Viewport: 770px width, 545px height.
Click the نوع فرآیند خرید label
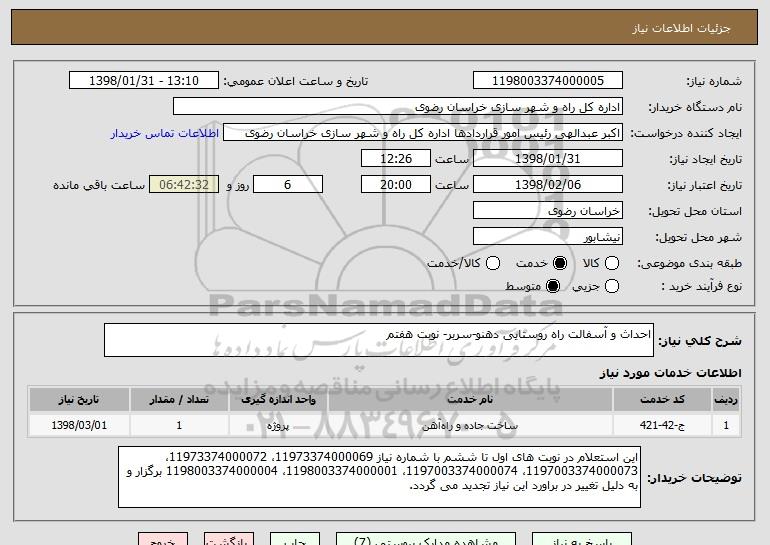[701, 286]
